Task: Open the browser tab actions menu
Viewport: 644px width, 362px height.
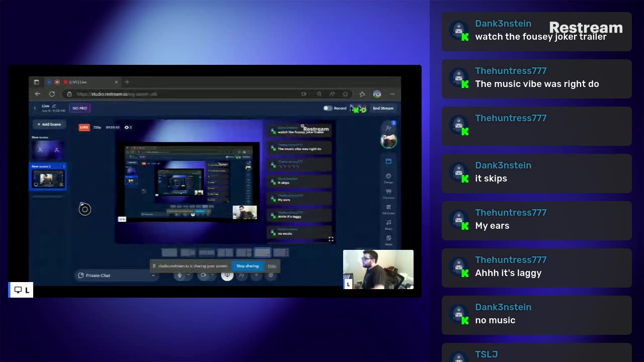Action: pos(36,82)
